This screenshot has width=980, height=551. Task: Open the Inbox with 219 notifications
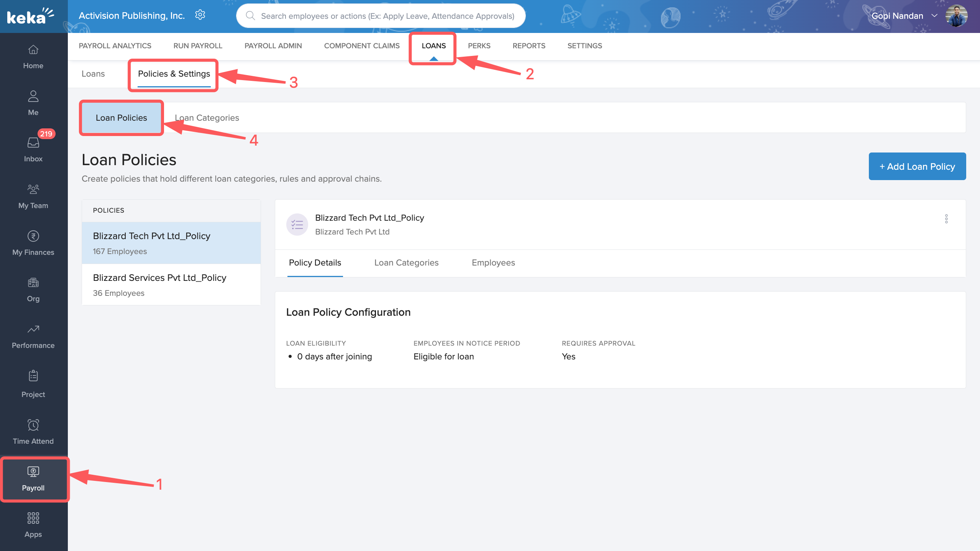click(33, 143)
